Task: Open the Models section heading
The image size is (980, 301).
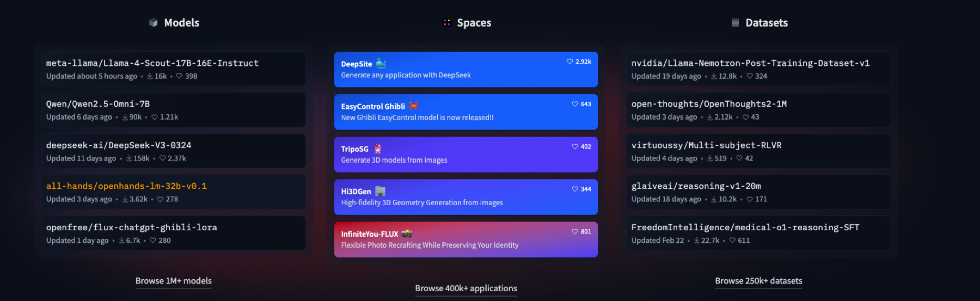Action: click(181, 23)
